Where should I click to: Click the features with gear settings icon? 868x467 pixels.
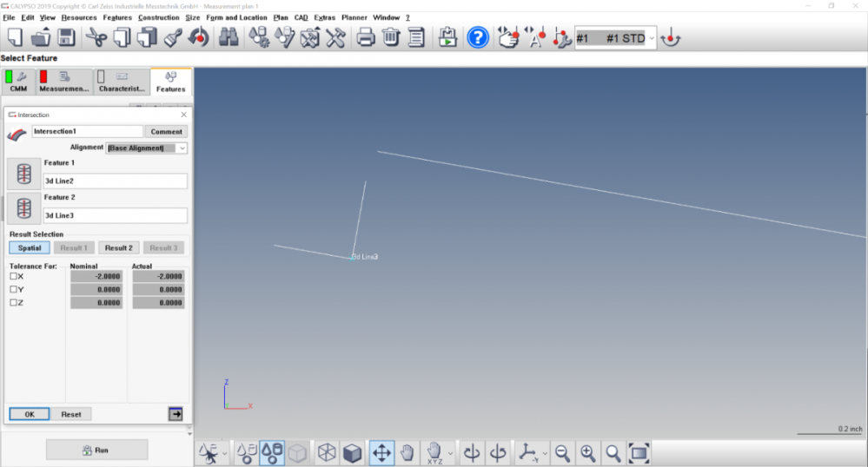[259, 37]
